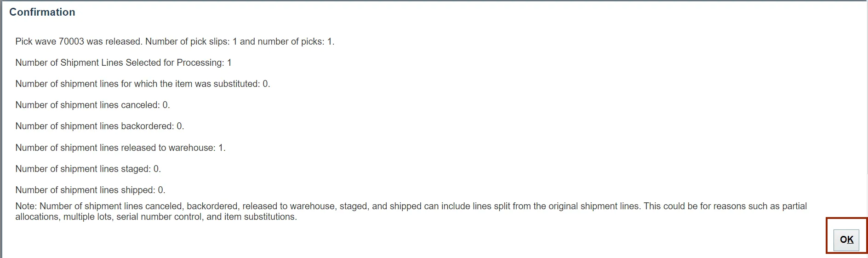Click the Shipment Lines Selected for Processing line
This screenshot has height=258, width=868.
point(123,63)
